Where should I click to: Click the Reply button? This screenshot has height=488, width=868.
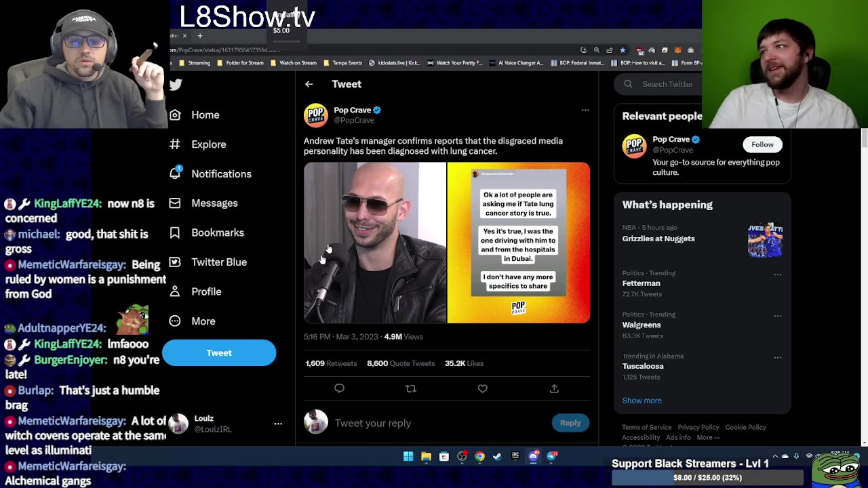[x=570, y=423]
